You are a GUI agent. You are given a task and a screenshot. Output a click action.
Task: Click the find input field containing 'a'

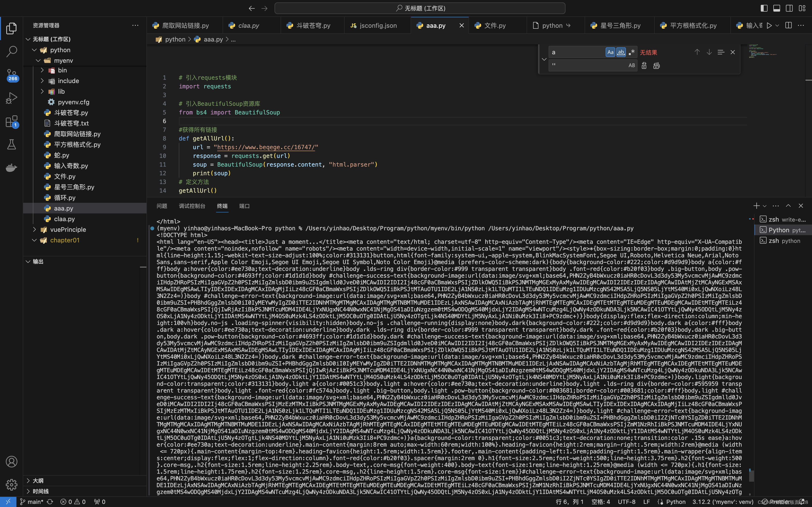pos(577,52)
